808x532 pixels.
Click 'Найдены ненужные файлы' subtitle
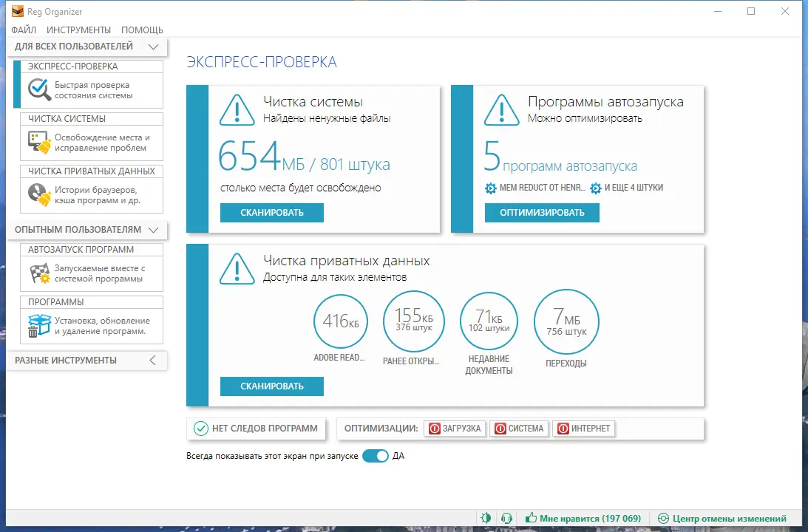[327, 118]
